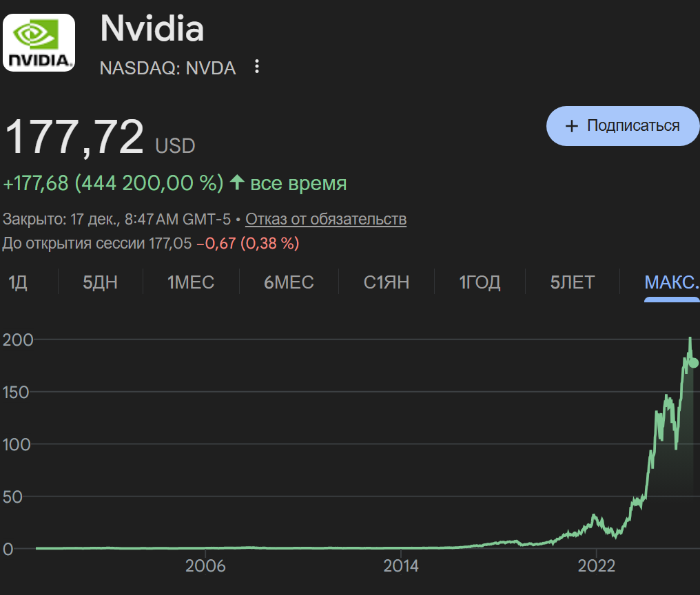Click the Nvidia logo image
This screenshot has height=595, width=700.
39,43
